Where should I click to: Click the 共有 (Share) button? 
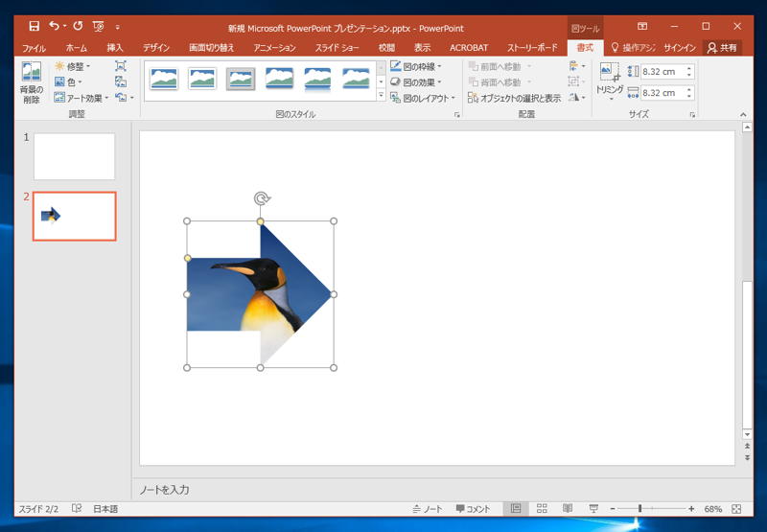[723, 48]
